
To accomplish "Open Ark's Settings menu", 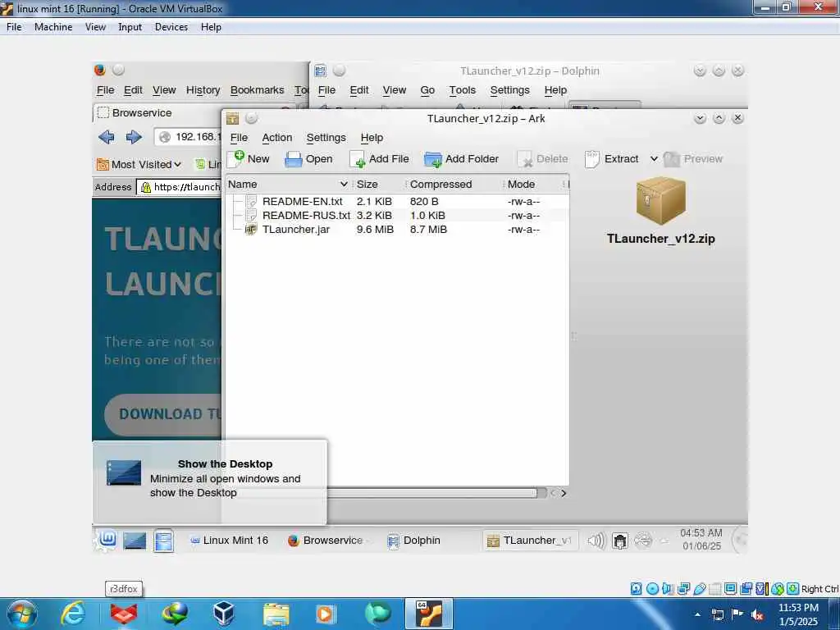I will pos(326,138).
